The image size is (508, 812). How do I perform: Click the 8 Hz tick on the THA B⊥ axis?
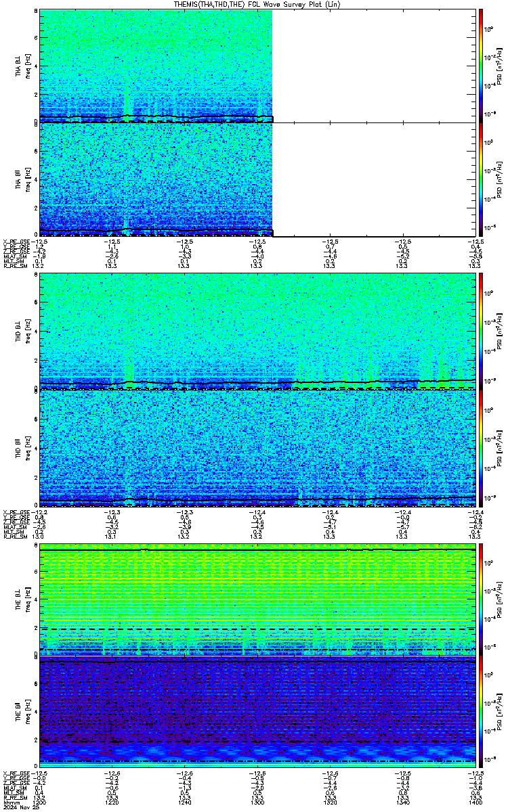point(35,12)
